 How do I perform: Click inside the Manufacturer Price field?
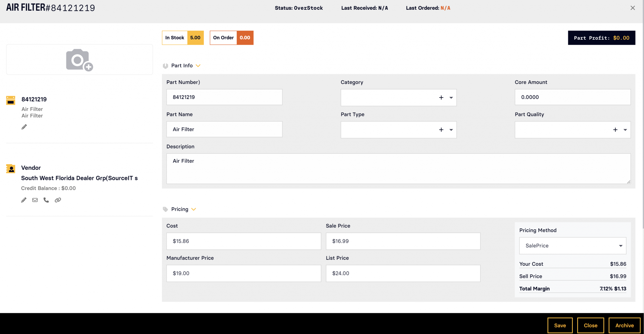pos(243,273)
